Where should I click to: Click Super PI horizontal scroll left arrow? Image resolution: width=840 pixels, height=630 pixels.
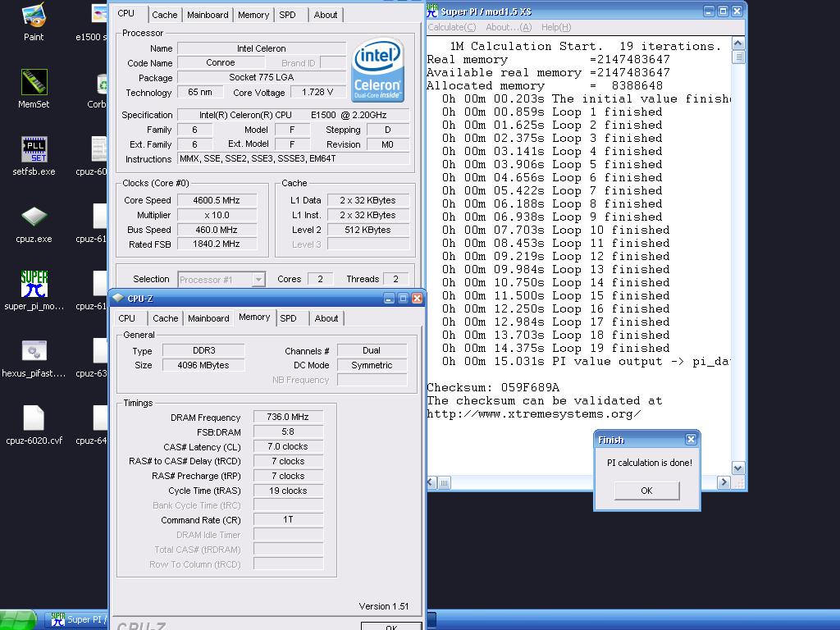coord(431,482)
